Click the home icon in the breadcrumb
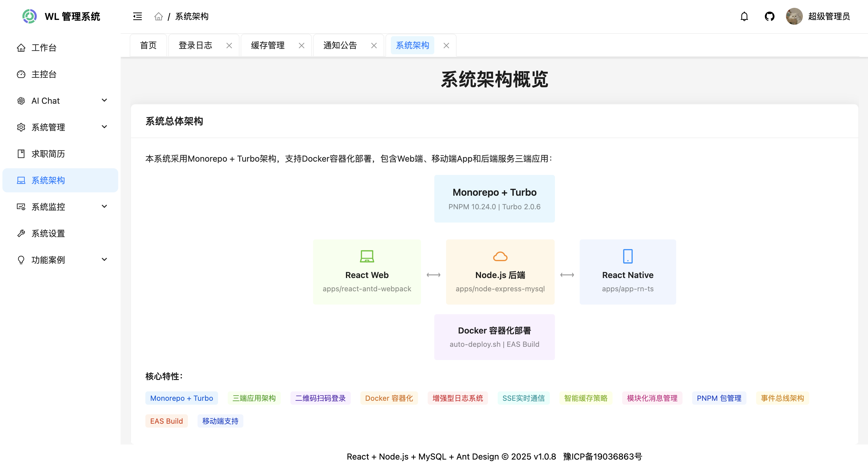Image resolution: width=868 pixels, height=468 pixels. (158, 16)
